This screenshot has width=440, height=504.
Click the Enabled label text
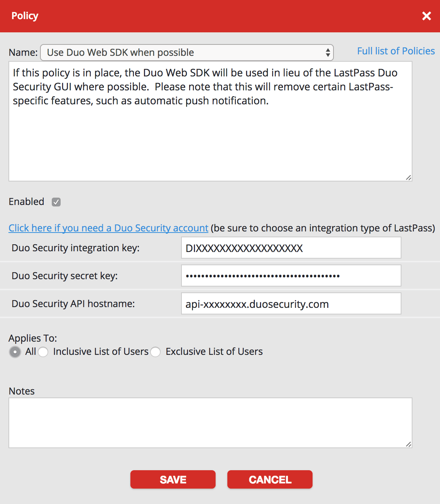tap(26, 202)
